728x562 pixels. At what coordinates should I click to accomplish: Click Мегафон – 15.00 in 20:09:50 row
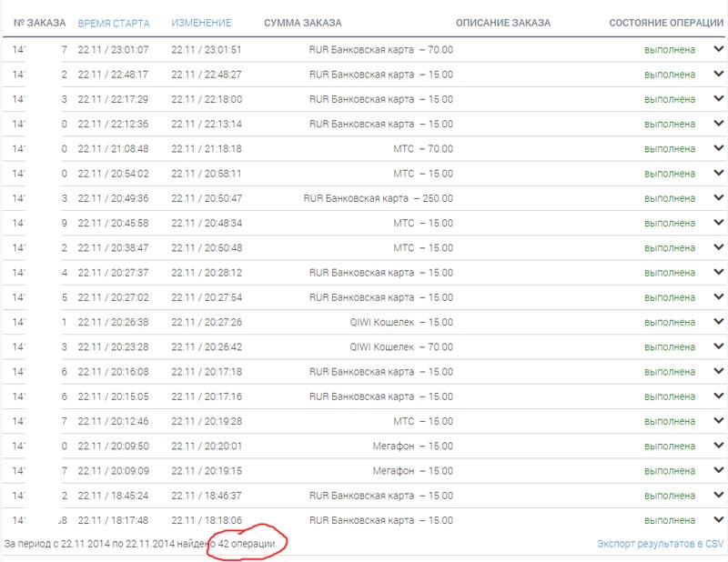tap(413, 446)
